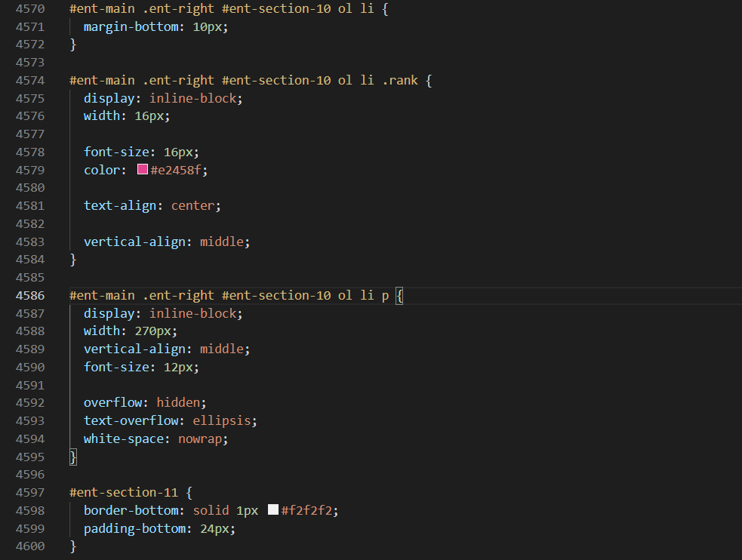Viewport: 742px width, 560px height.
Task: Click the opening brace on line 4586
Action: tap(400, 296)
